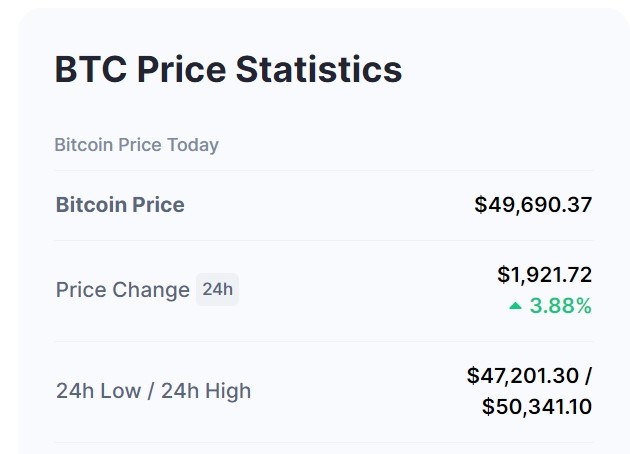The height and width of the screenshot is (454, 630).
Task: Click the $47,201.30 24h low value
Action: point(523,376)
